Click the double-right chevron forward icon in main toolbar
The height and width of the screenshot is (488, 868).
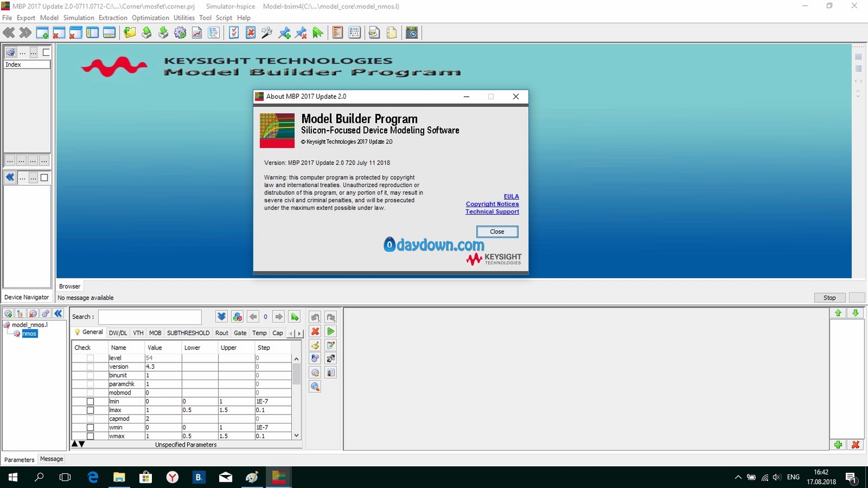click(x=25, y=33)
